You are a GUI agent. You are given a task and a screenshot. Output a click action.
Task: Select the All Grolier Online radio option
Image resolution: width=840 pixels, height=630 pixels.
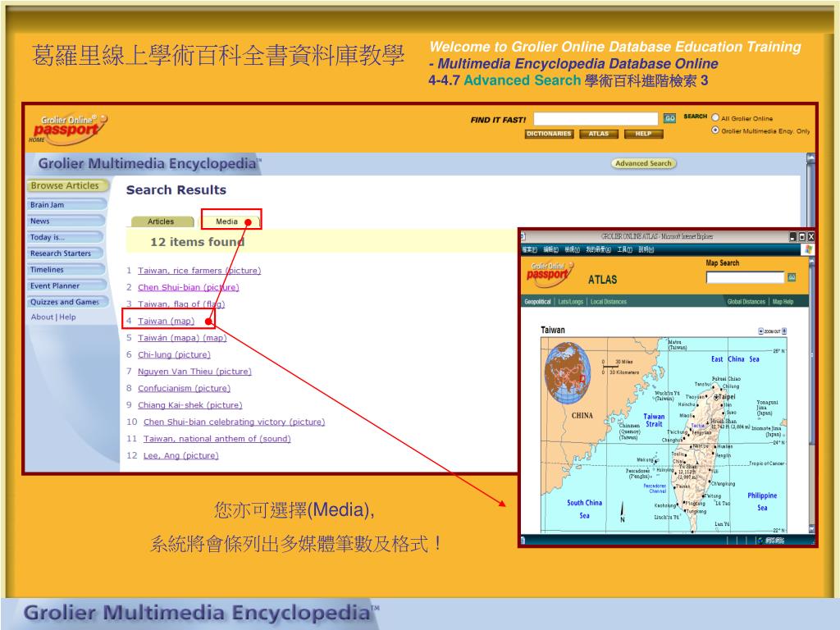pos(715,118)
